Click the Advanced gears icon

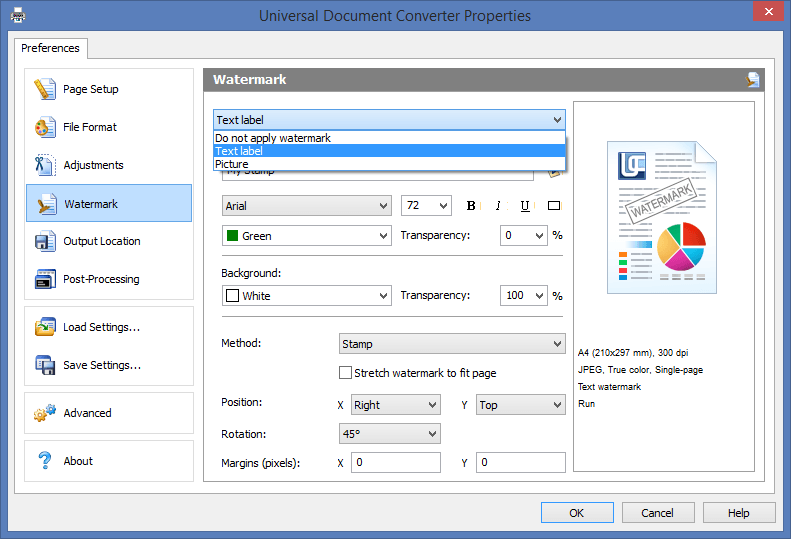[45, 413]
